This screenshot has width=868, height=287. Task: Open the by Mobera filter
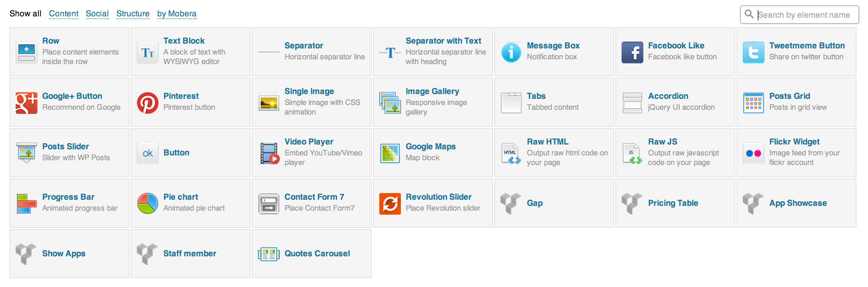[x=177, y=14]
